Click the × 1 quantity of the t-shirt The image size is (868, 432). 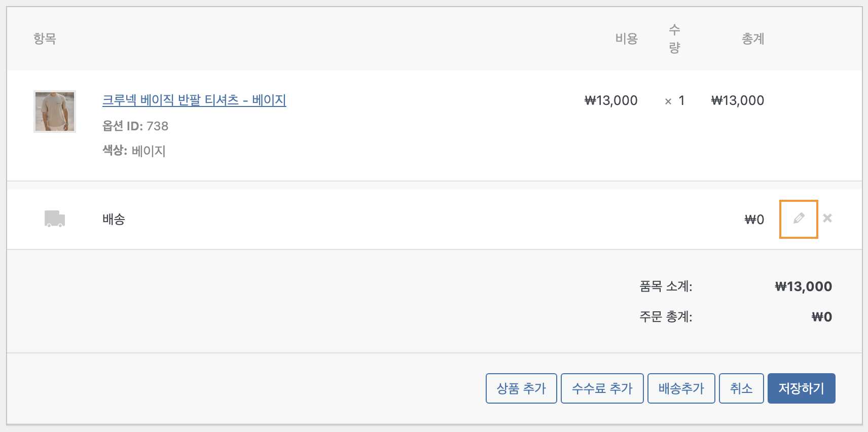pyautogui.click(x=674, y=100)
